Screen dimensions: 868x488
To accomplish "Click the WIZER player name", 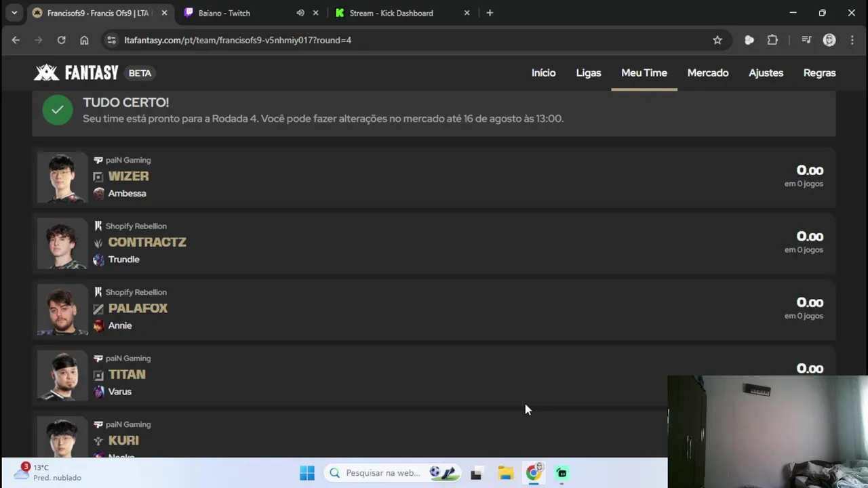I will (x=128, y=176).
